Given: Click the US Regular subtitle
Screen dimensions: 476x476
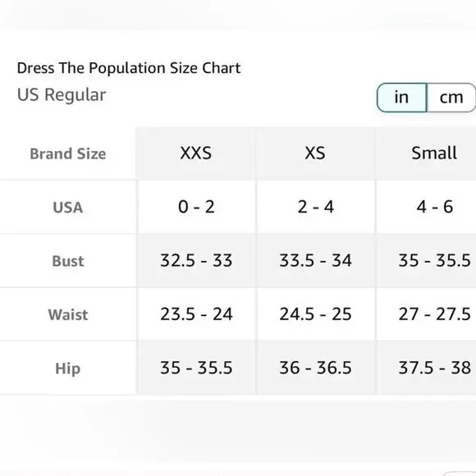Looking at the screenshot, I should coord(62,94).
